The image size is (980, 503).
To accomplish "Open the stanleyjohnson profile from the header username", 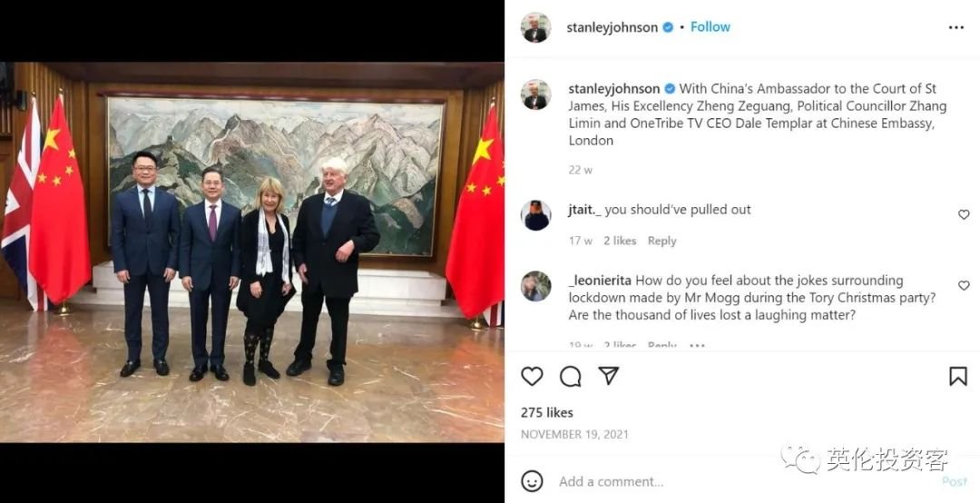I will click(612, 27).
